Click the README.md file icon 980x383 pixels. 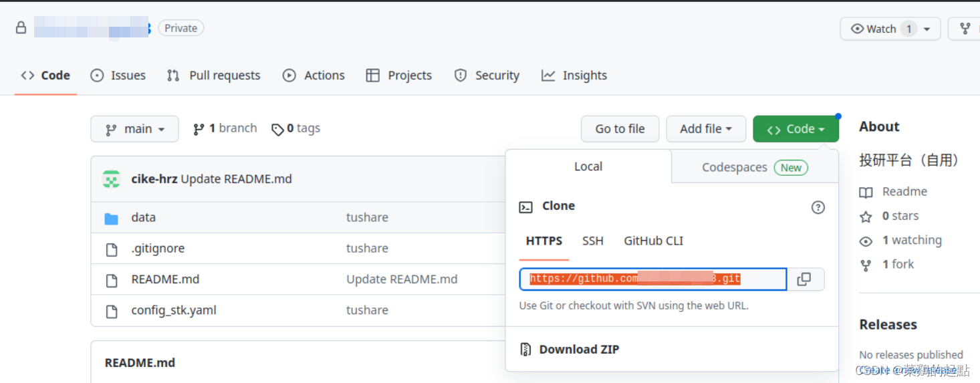[112, 281]
